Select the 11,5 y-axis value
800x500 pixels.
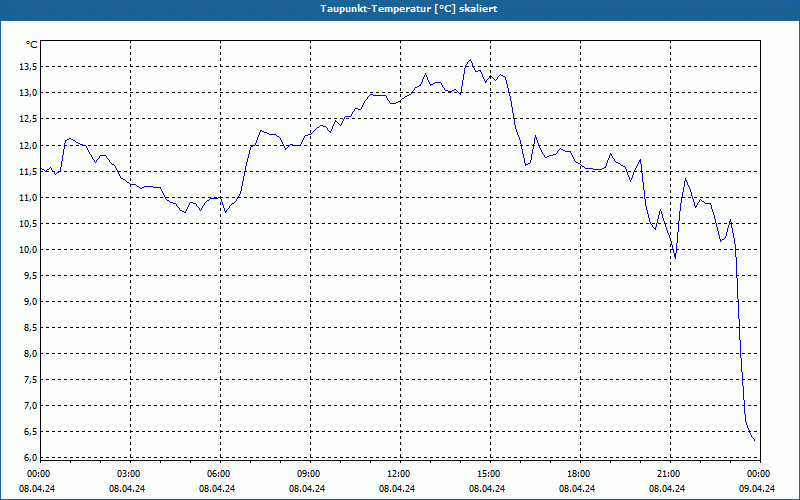click(29, 171)
